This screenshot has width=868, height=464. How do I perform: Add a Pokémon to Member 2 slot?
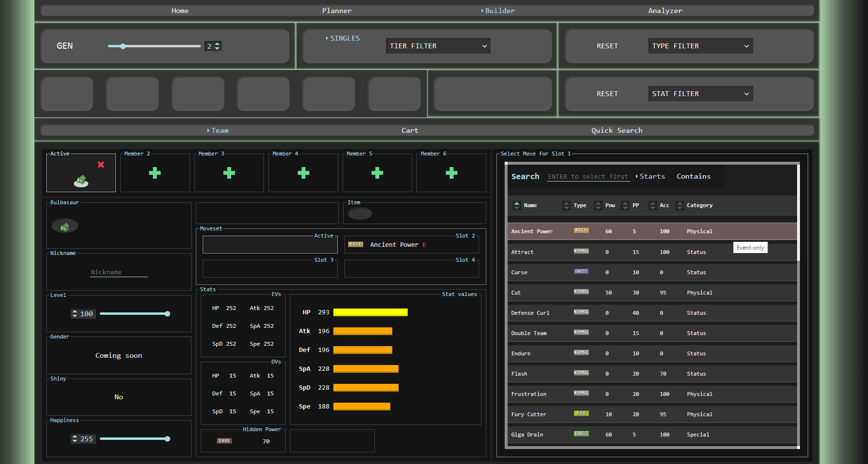[x=155, y=173]
